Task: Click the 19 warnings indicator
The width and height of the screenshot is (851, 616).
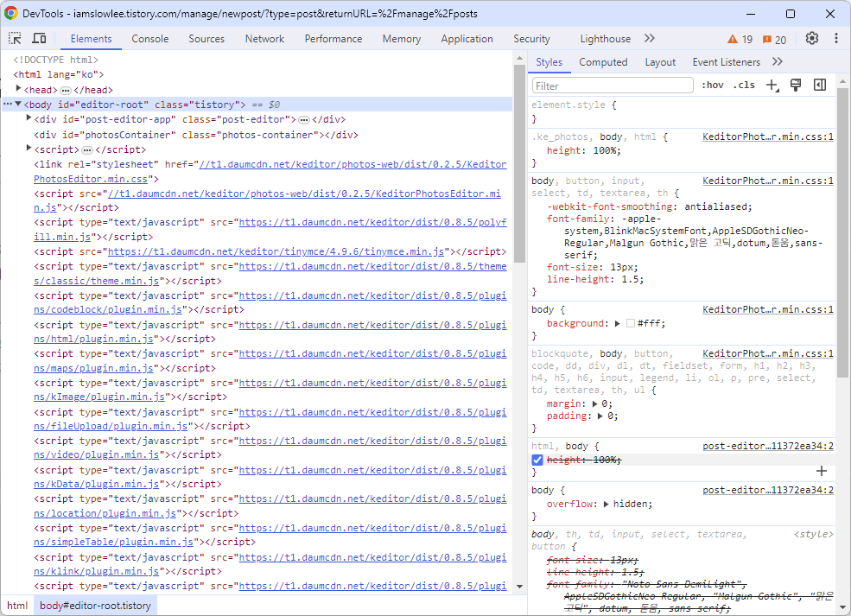Action: [x=740, y=39]
